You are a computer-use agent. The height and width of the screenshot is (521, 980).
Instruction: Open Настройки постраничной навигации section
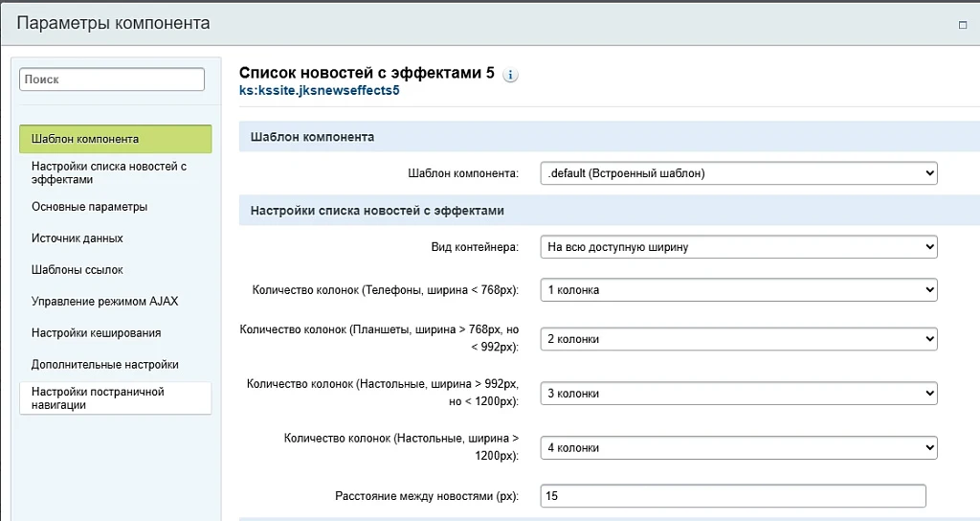pos(116,398)
